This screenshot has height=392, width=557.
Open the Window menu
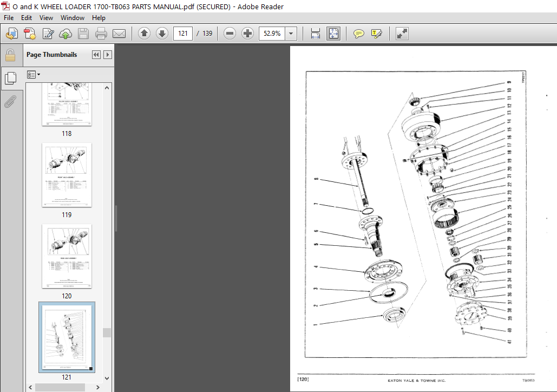[73, 18]
